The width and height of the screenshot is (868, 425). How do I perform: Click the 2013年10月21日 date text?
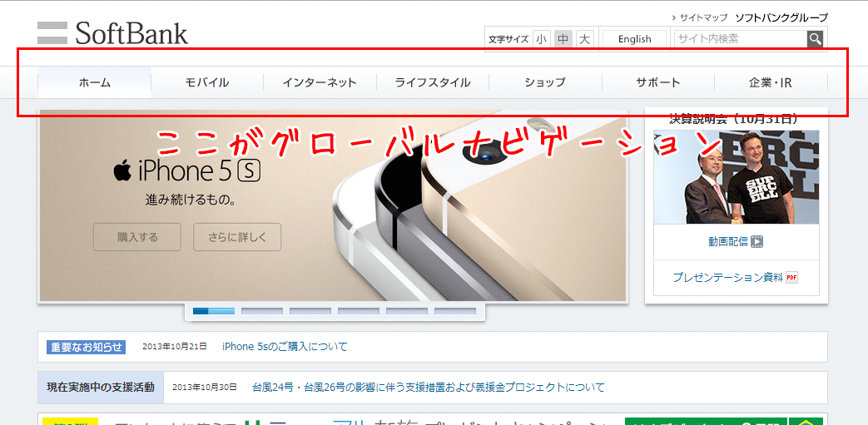click(175, 347)
